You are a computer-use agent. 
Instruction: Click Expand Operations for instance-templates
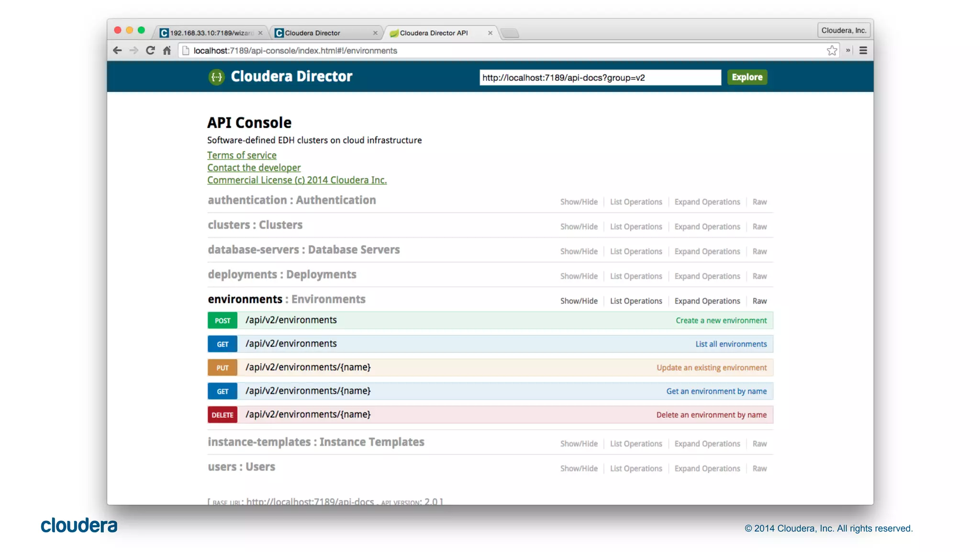click(x=707, y=444)
